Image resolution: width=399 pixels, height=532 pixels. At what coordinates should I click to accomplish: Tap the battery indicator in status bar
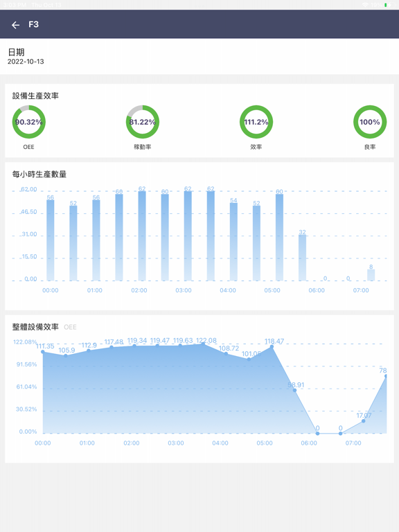coord(389,5)
